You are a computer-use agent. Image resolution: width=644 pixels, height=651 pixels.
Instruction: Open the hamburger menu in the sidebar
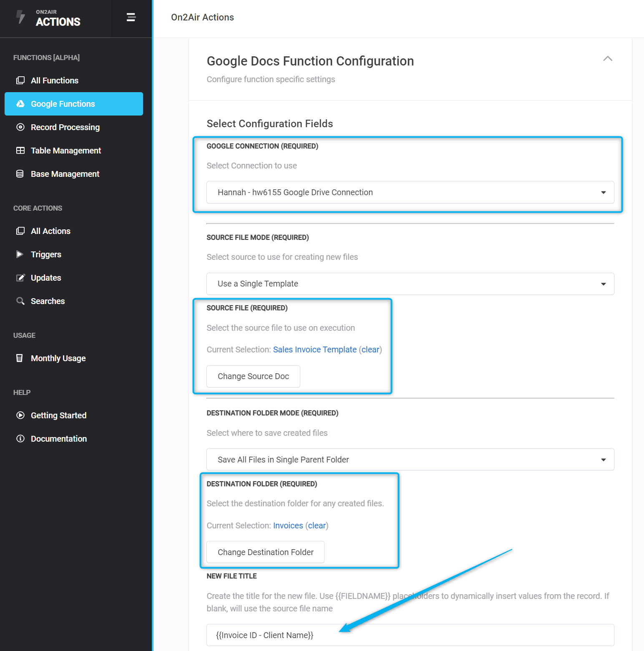pyautogui.click(x=131, y=17)
